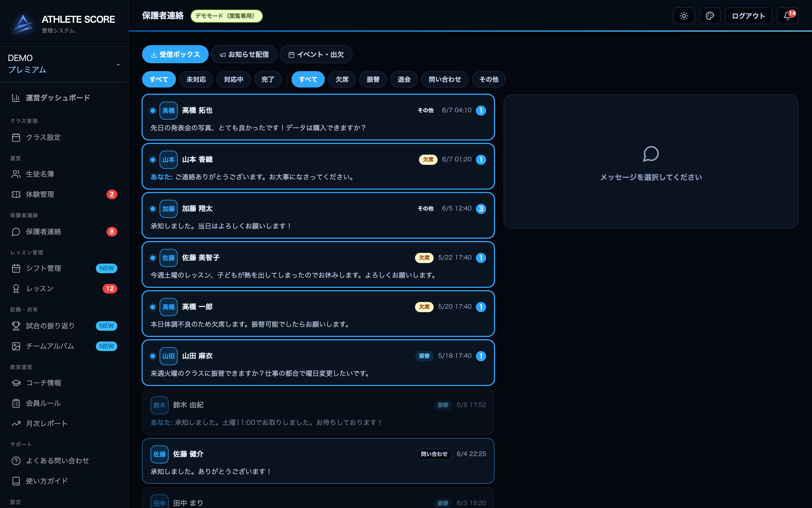
Task: Click the 保護者連絡 page title
Action: click(163, 16)
